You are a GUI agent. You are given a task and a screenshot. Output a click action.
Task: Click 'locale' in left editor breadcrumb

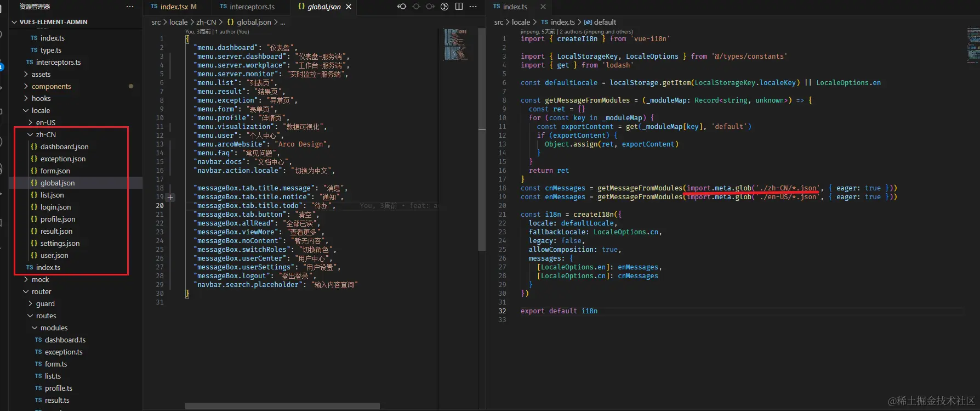(x=178, y=22)
